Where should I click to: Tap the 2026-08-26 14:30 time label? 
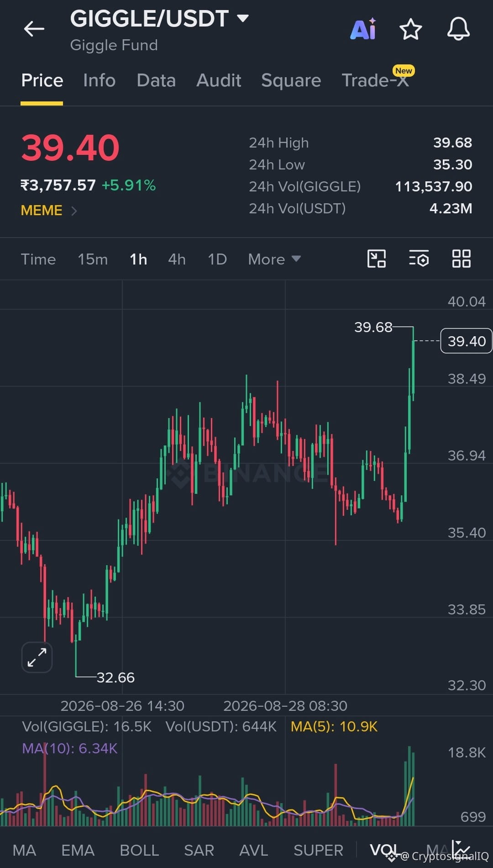pyautogui.click(x=122, y=706)
